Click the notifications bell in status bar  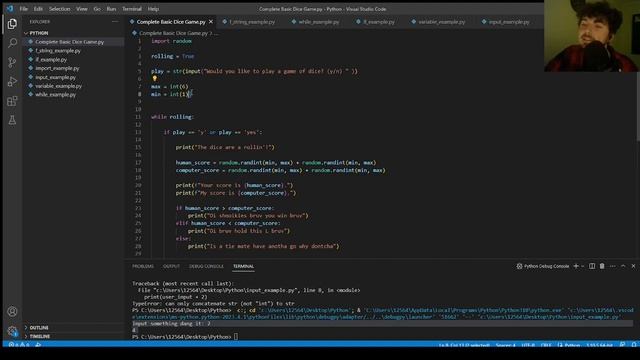(634, 345)
